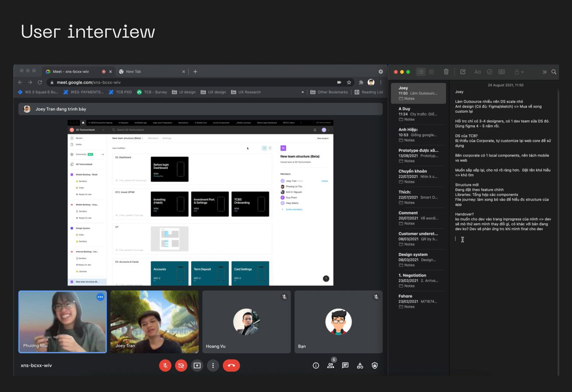
Task: Reload the Meet page
Action: pyautogui.click(x=40, y=82)
